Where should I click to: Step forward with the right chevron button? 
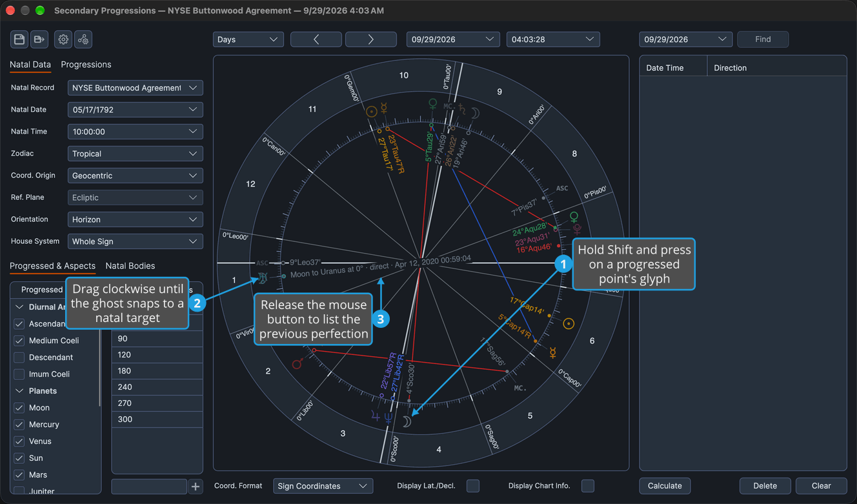371,39
